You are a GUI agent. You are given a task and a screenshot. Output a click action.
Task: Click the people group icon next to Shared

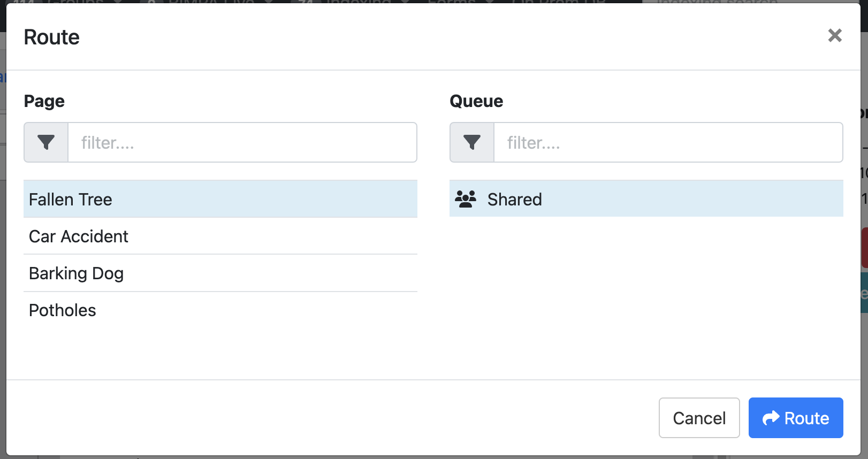tap(466, 199)
